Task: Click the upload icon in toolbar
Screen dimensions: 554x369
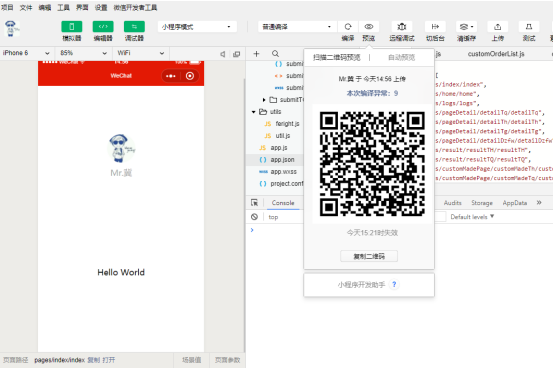Action: [x=497, y=27]
